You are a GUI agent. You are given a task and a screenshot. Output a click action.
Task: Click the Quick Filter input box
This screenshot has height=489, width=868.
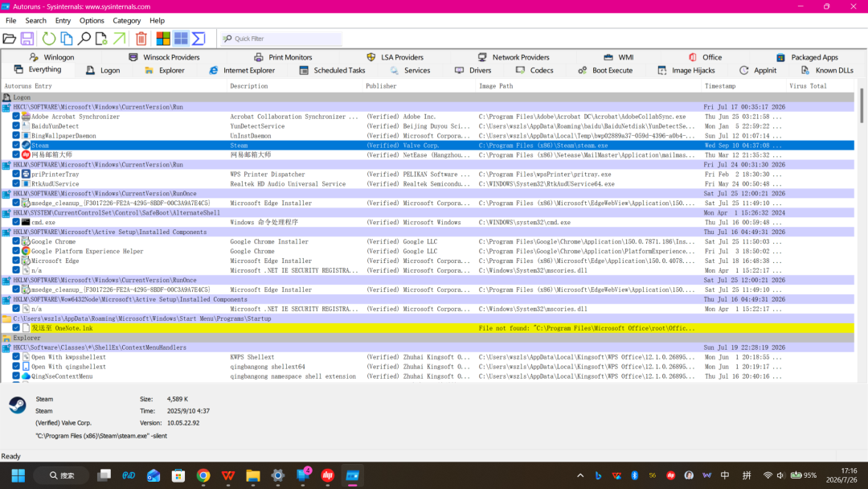[x=280, y=39]
